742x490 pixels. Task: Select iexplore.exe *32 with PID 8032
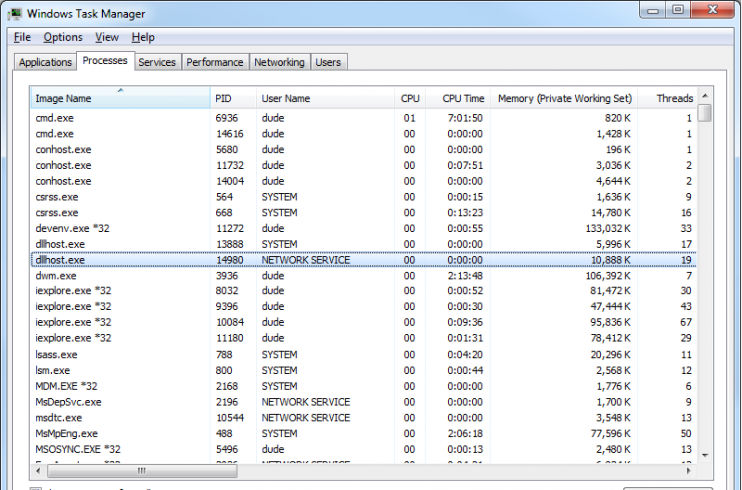[363, 291]
